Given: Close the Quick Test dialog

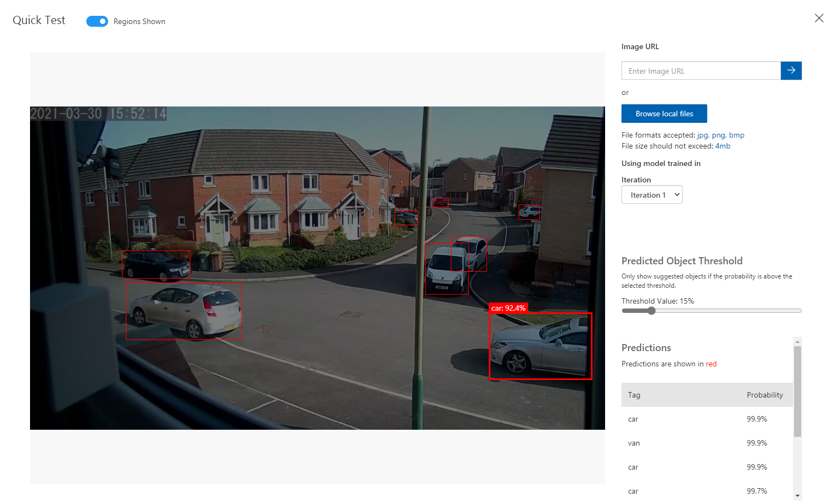Looking at the screenshot, I should coord(819,18).
